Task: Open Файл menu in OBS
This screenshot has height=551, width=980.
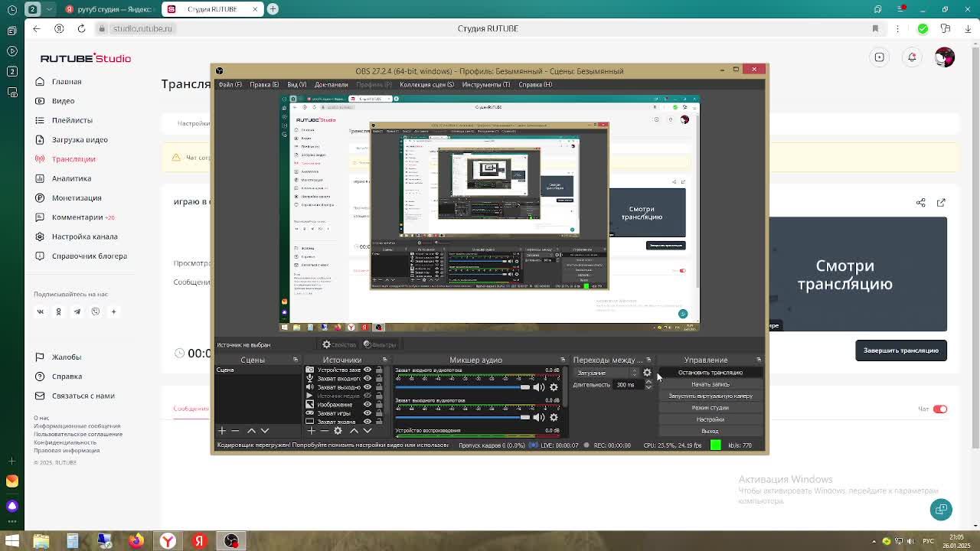Action: pos(230,84)
